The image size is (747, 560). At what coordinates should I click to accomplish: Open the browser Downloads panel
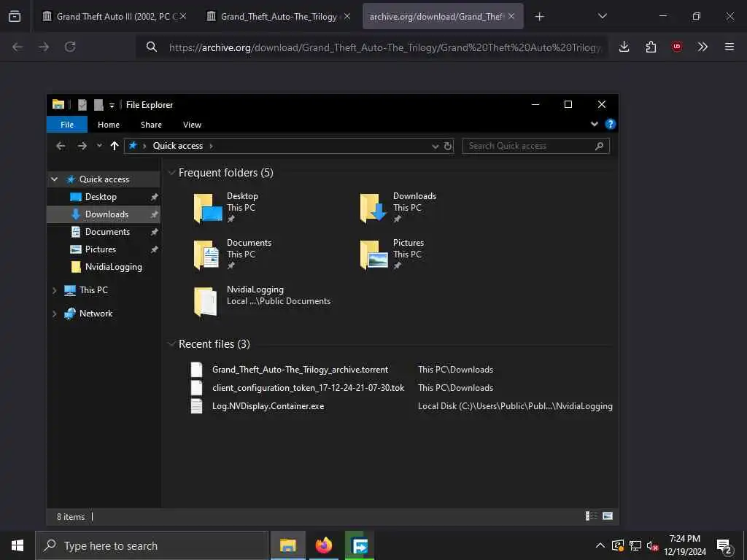coord(624,47)
